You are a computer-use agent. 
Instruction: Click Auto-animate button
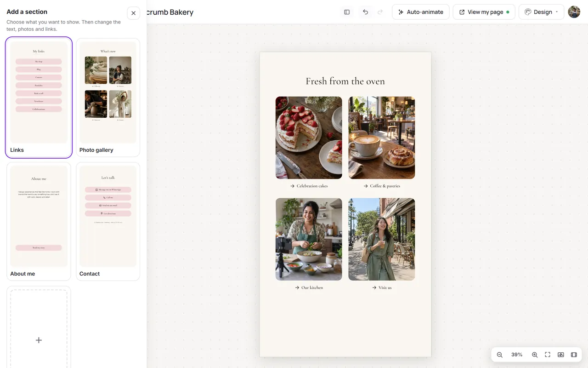(421, 12)
